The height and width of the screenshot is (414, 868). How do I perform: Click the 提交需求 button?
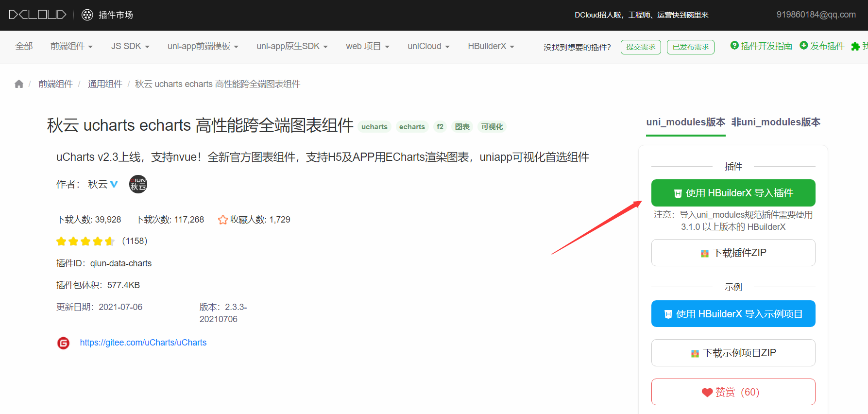pyautogui.click(x=641, y=47)
